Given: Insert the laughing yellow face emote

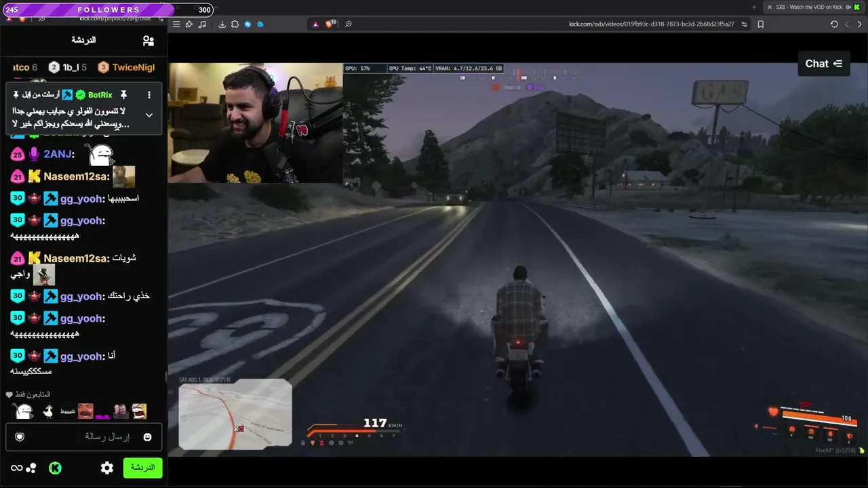Looking at the screenshot, I should (x=138, y=411).
